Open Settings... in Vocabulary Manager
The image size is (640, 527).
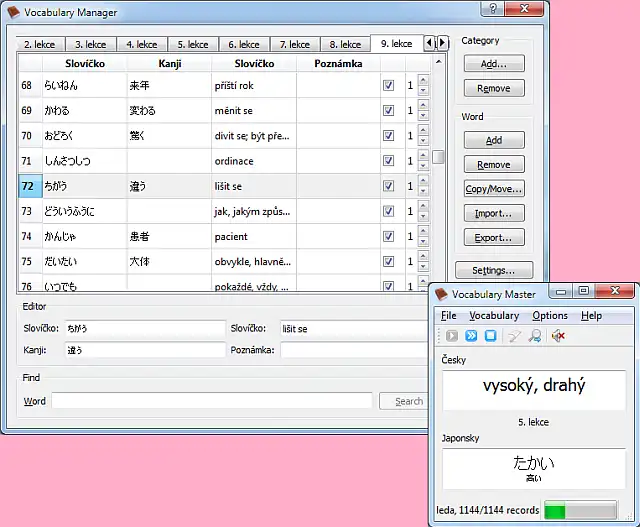494,270
